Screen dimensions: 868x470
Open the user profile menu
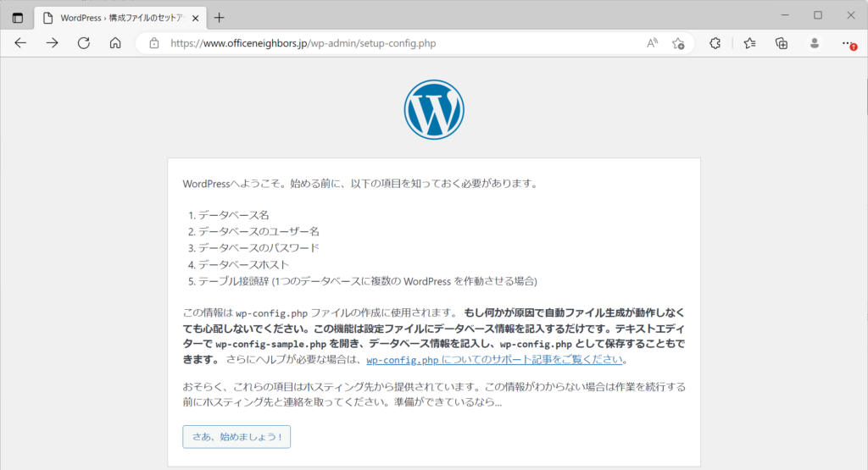pyautogui.click(x=814, y=43)
